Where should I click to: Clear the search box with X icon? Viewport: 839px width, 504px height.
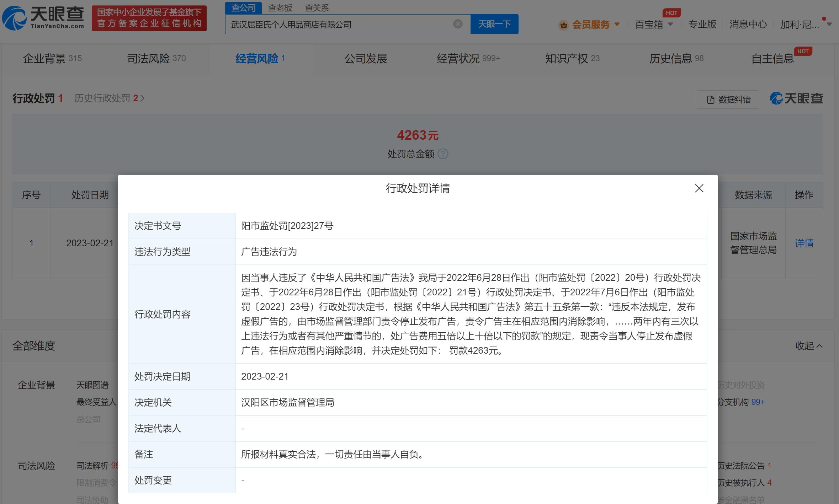(458, 24)
